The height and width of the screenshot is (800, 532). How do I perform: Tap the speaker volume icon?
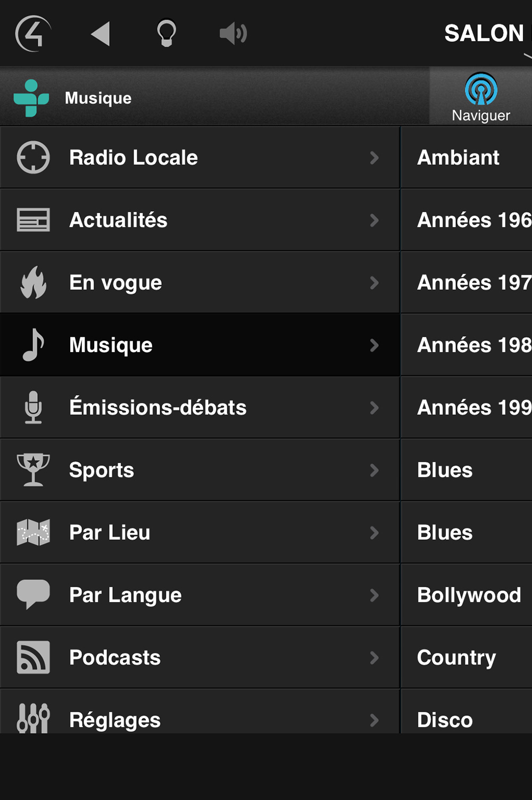pyautogui.click(x=233, y=34)
